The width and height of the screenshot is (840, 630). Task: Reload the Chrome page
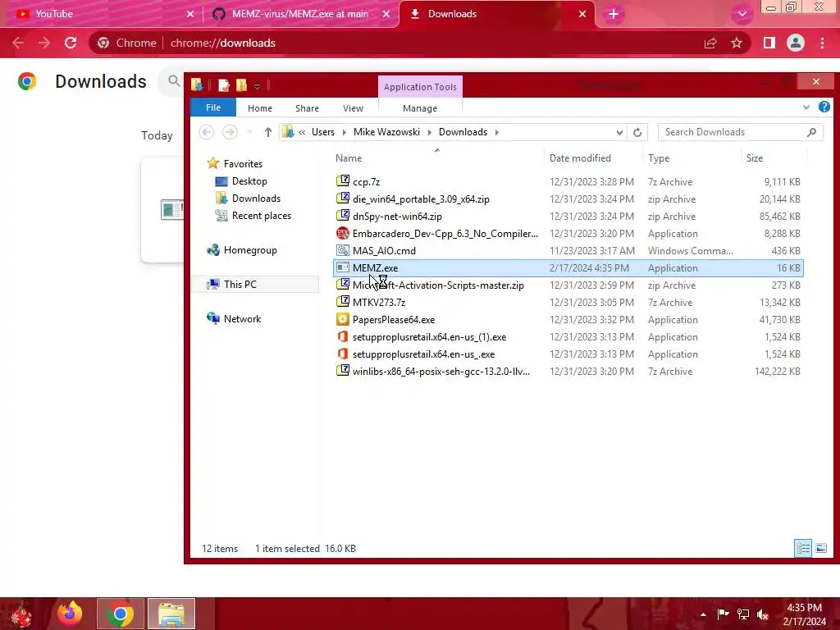pos(71,43)
